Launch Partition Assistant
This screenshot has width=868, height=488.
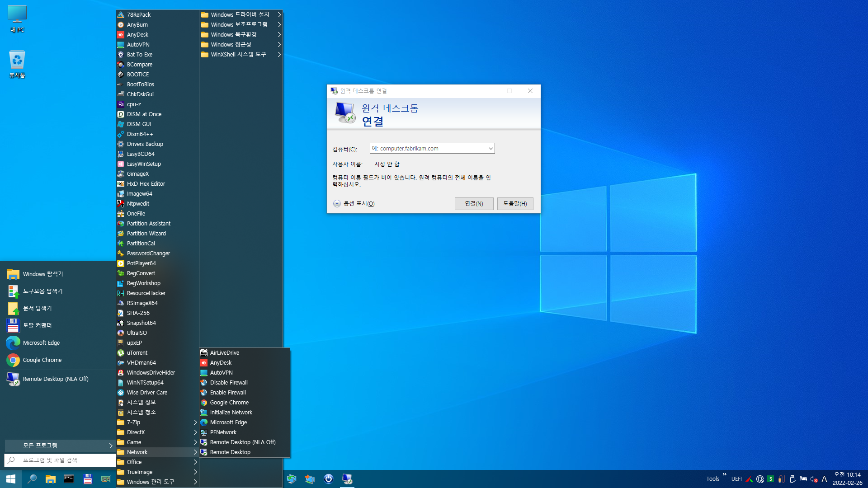pyautogui.click(x=157, y=224)
